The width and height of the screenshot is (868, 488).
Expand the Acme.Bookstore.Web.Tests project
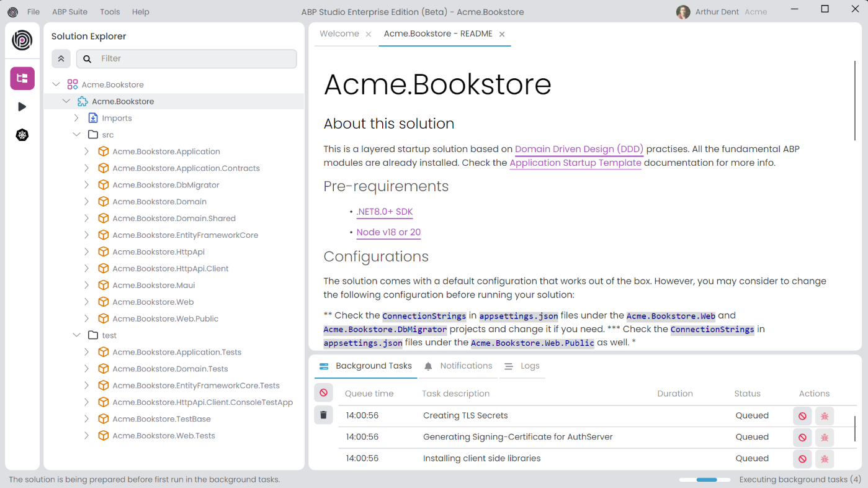coord(87,436)
